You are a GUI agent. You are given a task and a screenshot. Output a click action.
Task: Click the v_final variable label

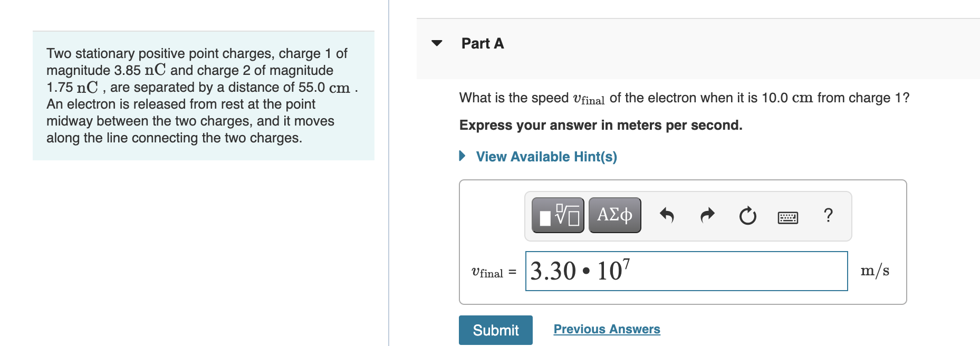pos(487,272)
